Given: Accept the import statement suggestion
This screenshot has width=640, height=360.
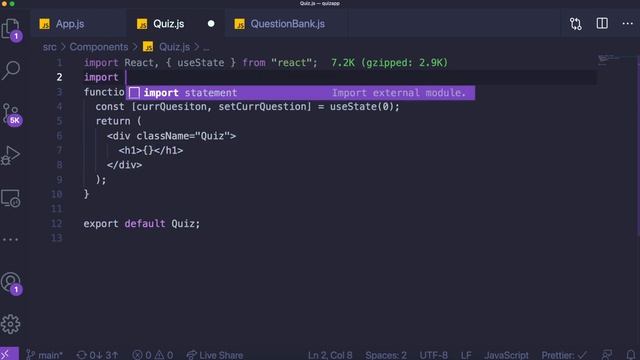Looking at the screenshot, I should pyautogui.click(x=300, y=93).
